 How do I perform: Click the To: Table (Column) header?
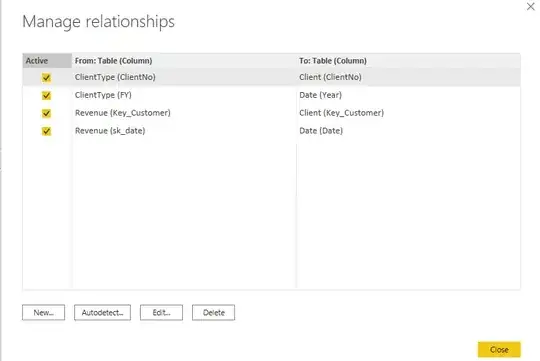tap(408, 61)
